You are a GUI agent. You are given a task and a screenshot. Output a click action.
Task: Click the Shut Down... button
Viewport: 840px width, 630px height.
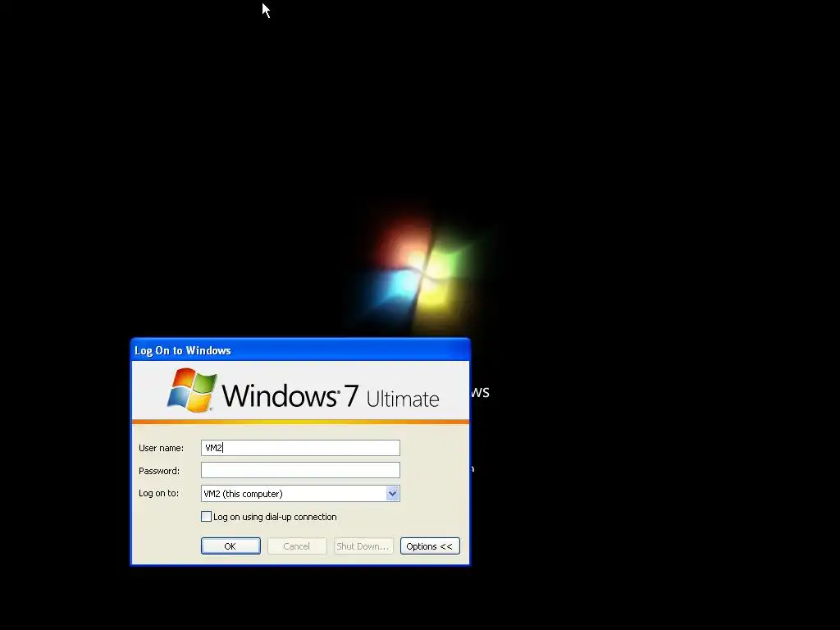363,546
